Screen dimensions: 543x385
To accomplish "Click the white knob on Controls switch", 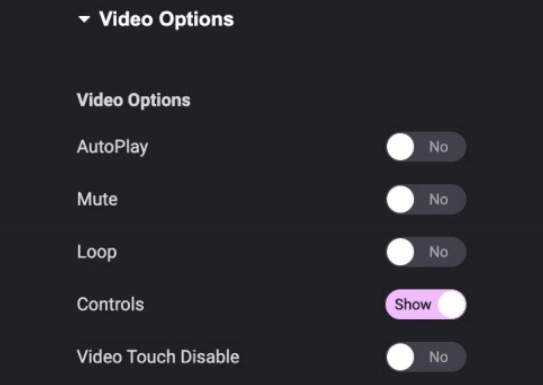I will (x=452, y=304).
